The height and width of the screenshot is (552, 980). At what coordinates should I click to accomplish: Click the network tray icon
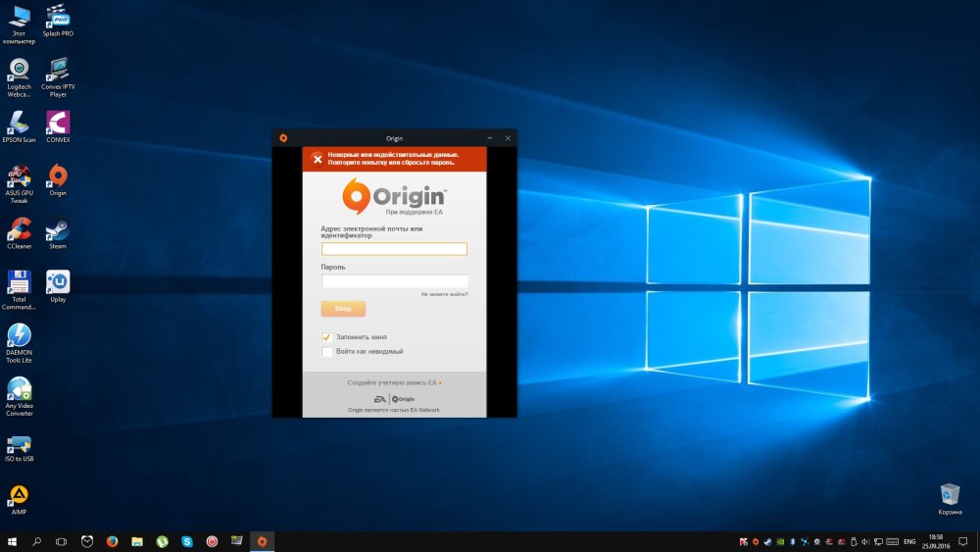click(x=878, y=542)
